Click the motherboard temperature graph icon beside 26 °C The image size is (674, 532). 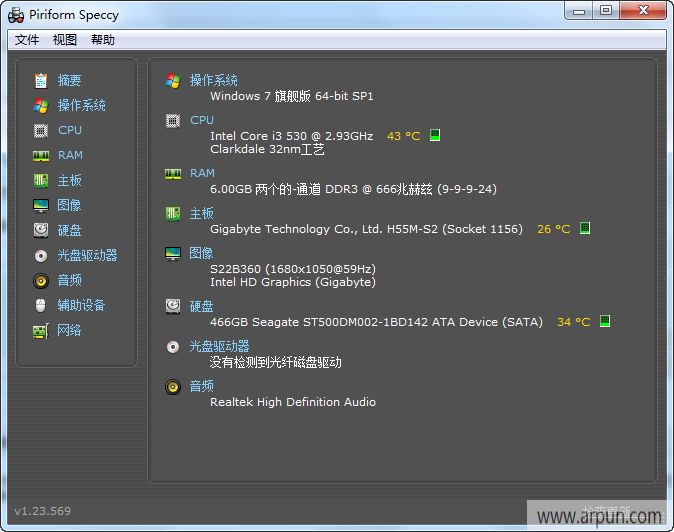(585, 228)
